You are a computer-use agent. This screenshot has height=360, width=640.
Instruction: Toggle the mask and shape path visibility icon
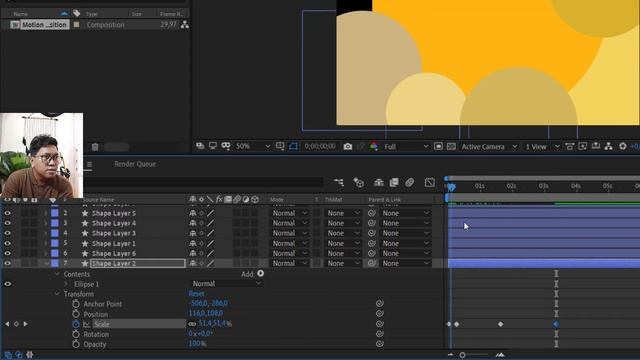(293, 147)
